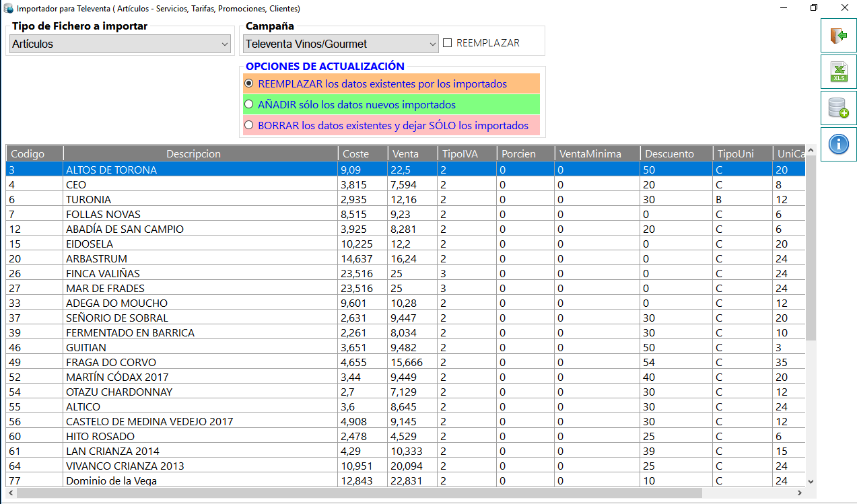Sort by the Codigo column header
The height and width of the screenshot is (504, 857).
[x=35, y=153]
